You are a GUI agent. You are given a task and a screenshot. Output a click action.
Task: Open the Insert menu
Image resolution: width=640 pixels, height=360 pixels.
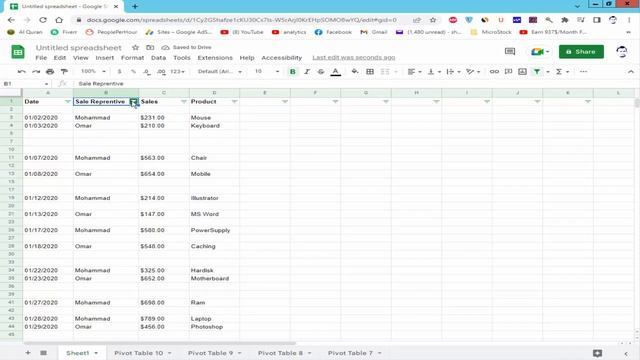(x=105, y=58)
